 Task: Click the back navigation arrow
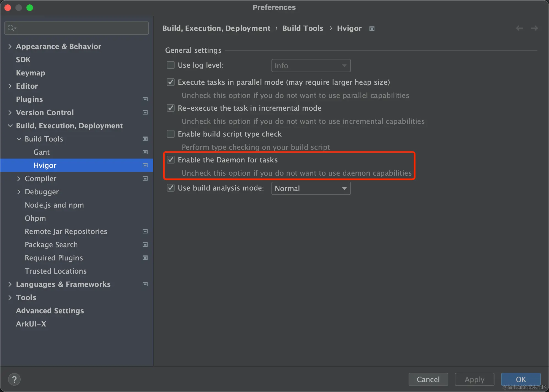coord(519,28)
